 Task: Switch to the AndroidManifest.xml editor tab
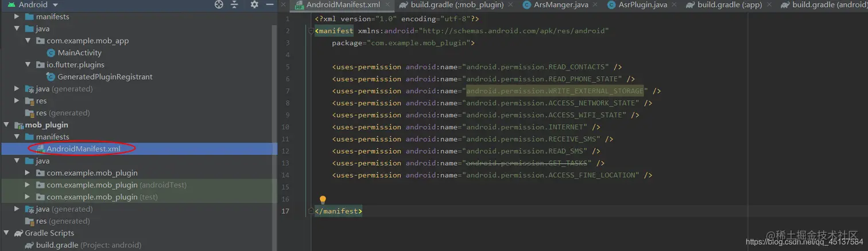343,5
